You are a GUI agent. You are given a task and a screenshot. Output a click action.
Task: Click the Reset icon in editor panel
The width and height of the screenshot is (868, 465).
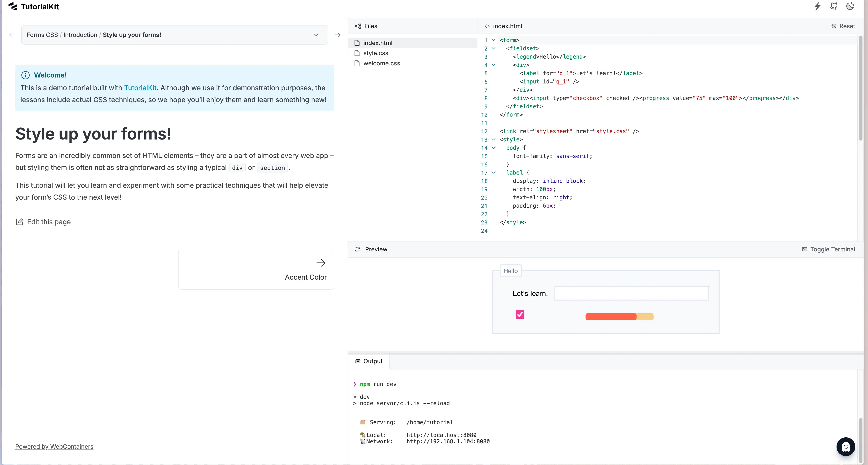click(x=834, y=26)
